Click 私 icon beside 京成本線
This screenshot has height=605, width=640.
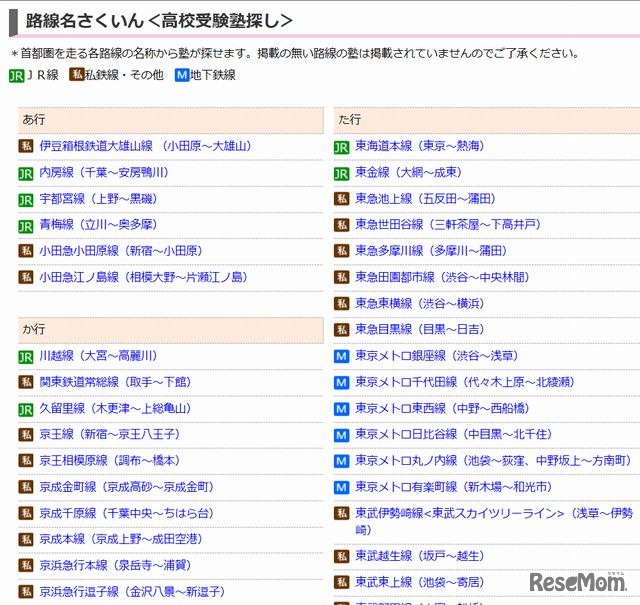click(26, 539)
